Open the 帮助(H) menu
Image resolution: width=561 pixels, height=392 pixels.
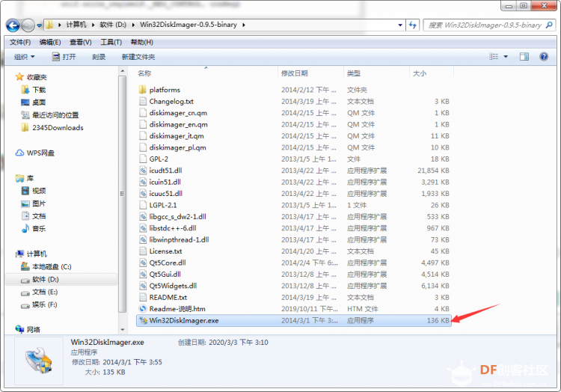[141, 42]
